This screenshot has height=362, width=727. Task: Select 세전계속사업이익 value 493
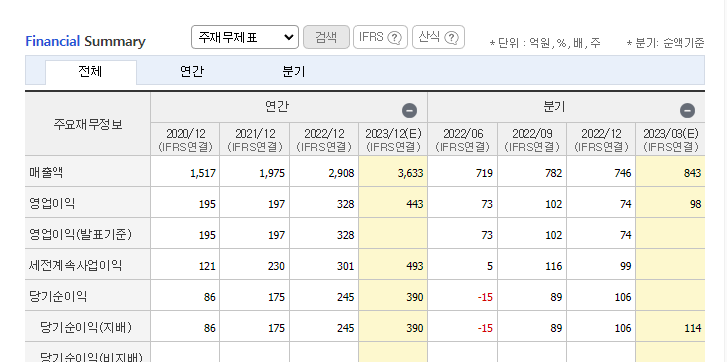pos(415,267)
